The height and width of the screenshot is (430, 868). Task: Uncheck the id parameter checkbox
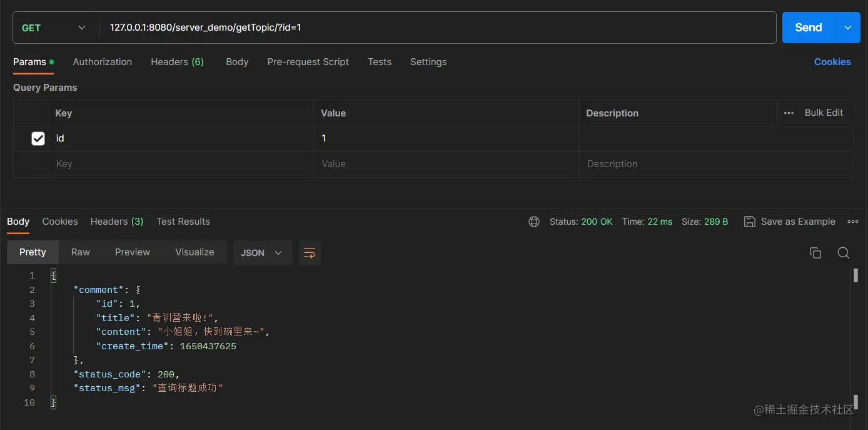click(x=38, y=138)
